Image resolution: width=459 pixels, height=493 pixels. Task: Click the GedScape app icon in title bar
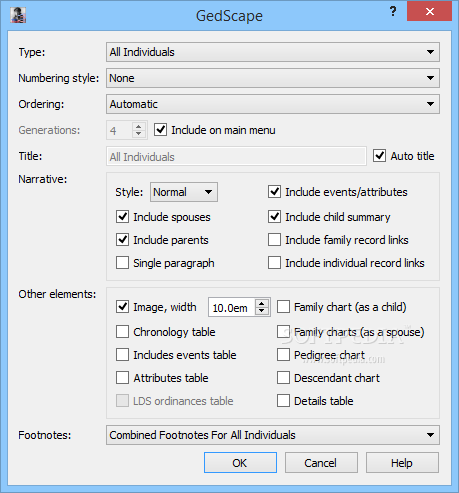(18, 15)
